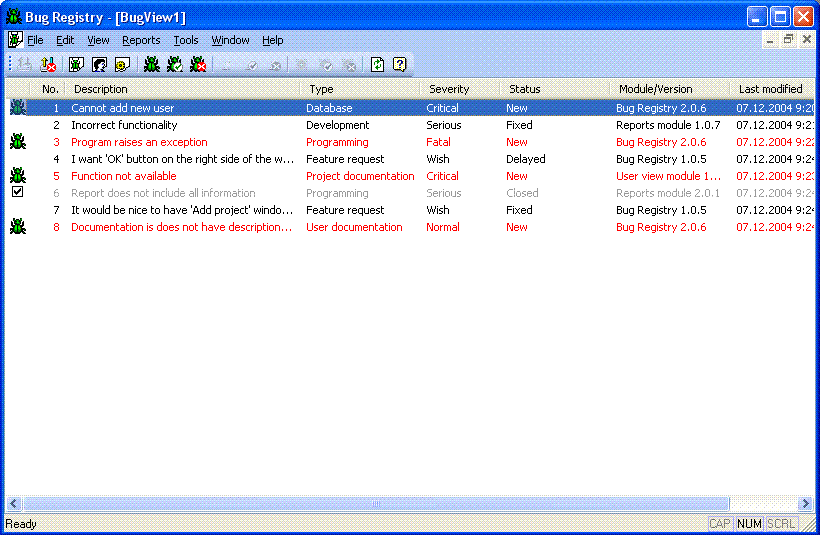Click the disconnect toolbar icon with red X
Viewport: 820px width, 535px height.
point(48,65)
